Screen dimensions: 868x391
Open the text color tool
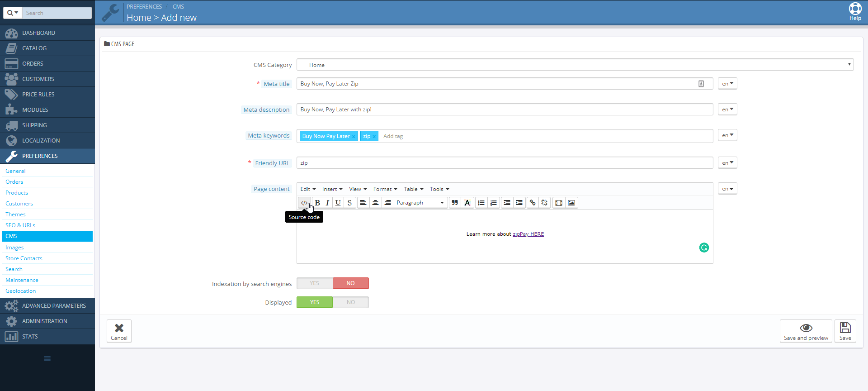coord(467,203)
